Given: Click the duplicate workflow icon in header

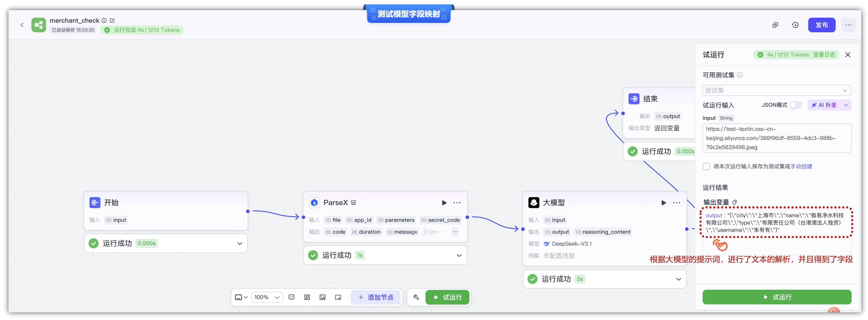Looking at the screenshot, I should click(775, 25).
